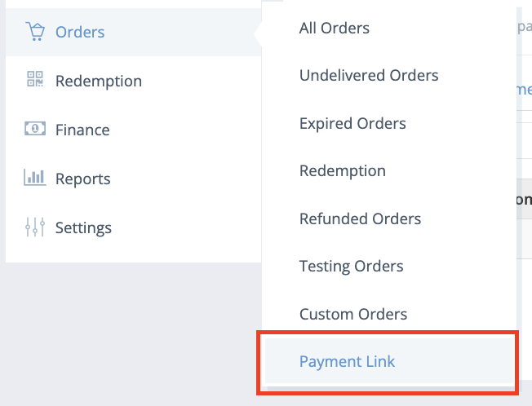
Task: Select the highlighted Payment Link entry
Action: point(390,360)
